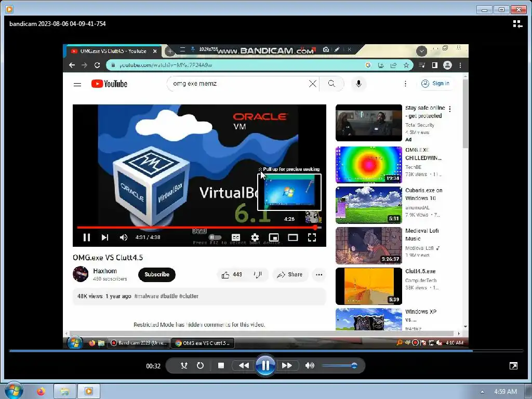Image resolution: width=532 pixels, height=399 pixels.
Task: Select Media Player in the Windows taskbar
Action: coord(89,392)
